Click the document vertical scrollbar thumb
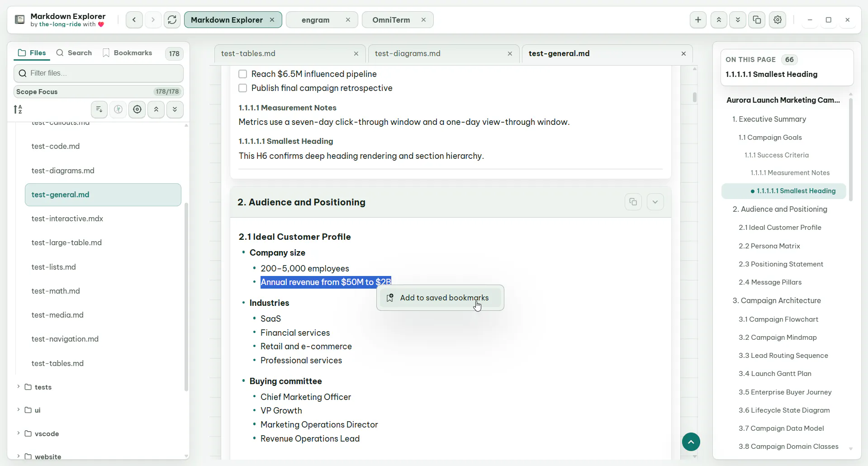 (x=694, y=97)
